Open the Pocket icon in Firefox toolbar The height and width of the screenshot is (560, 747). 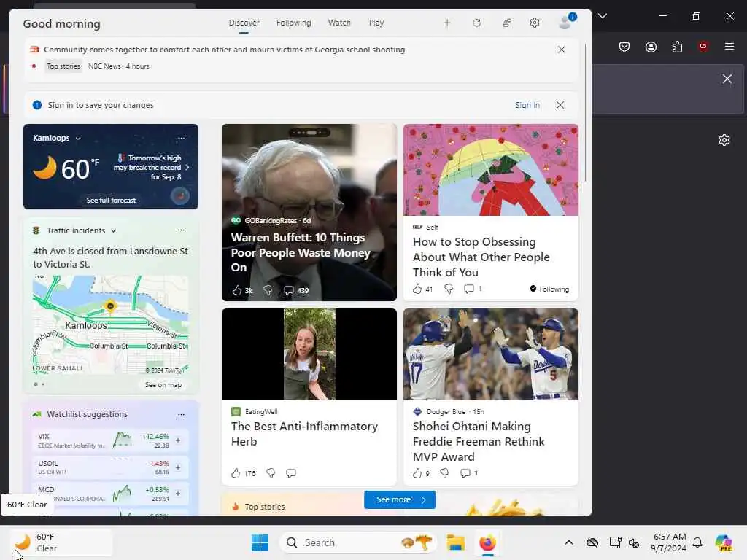(624, 47)
